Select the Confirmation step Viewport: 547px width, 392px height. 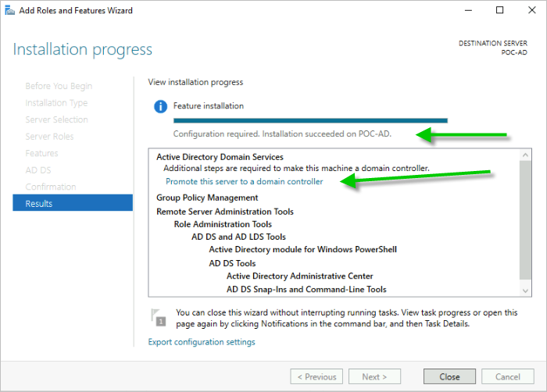click(x=51, y=187)
